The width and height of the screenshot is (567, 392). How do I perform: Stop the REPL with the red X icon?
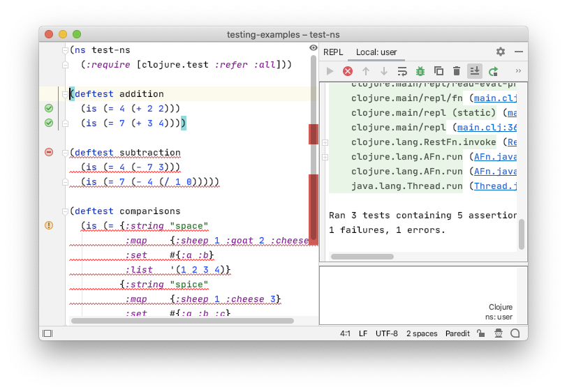(348, 71)
